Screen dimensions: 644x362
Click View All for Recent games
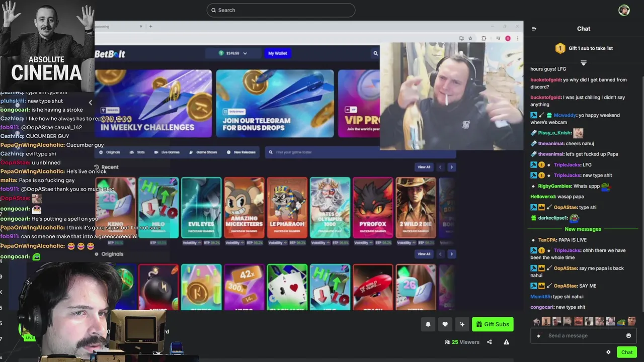[x=424, y=167]
